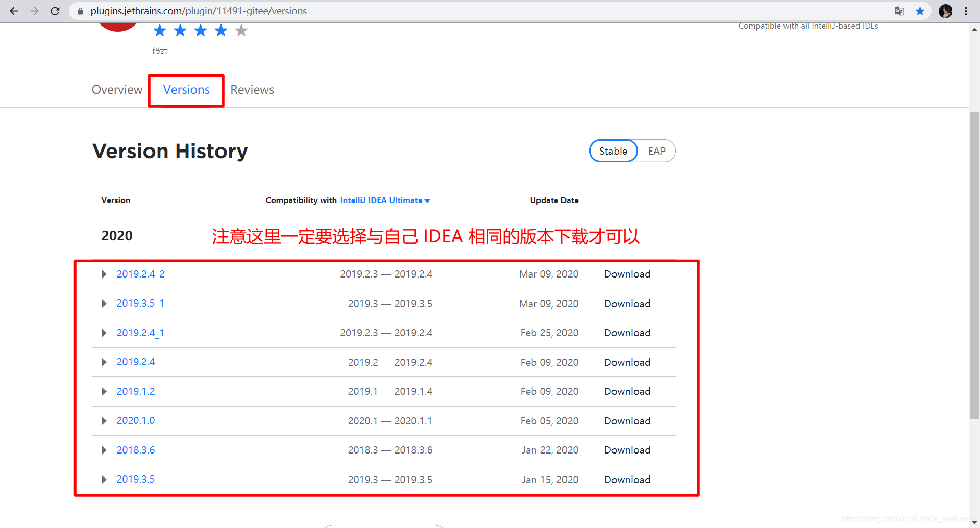
Task: Click the fourth rating star
Action: [221, 31]
